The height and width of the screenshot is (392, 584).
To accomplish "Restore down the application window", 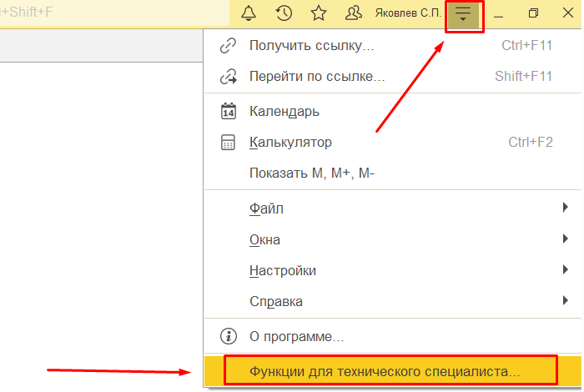I will tap(533, 13).
